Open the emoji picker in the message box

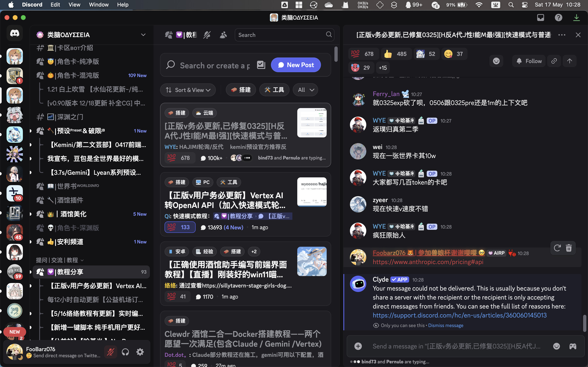(x=557, y=346)
